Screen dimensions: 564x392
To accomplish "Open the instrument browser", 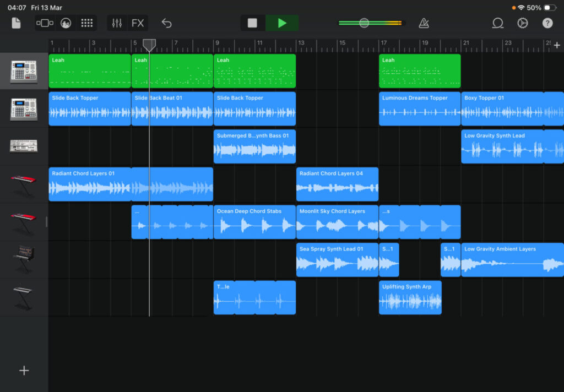I will pyautogui.click(x=66, y=23).
